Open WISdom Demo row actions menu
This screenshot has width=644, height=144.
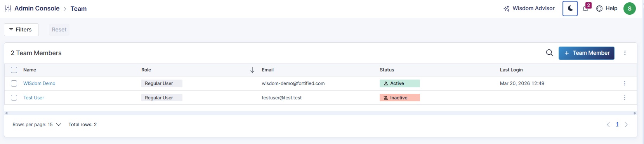(624, 83)
